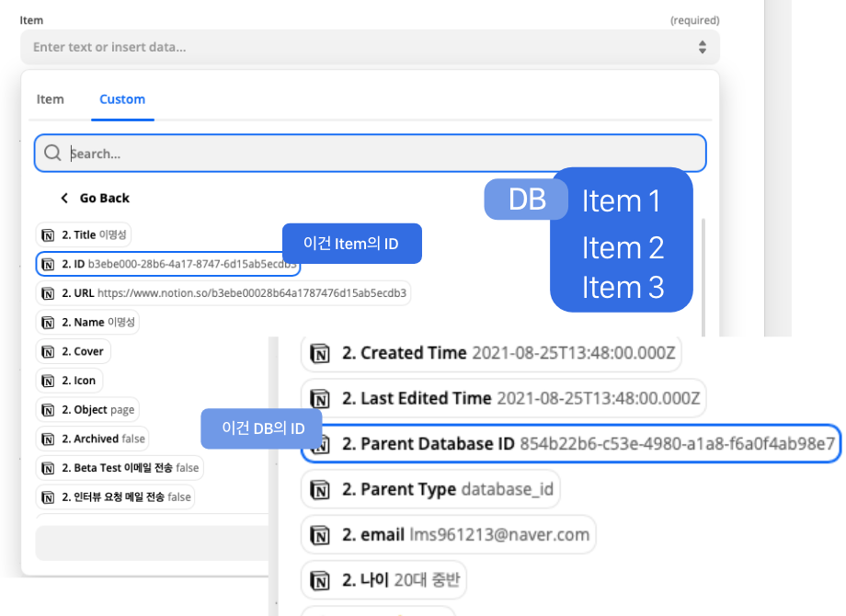The image size is (846, 616).
Task: Switch to the Custom tab
Action: (122, 99)
